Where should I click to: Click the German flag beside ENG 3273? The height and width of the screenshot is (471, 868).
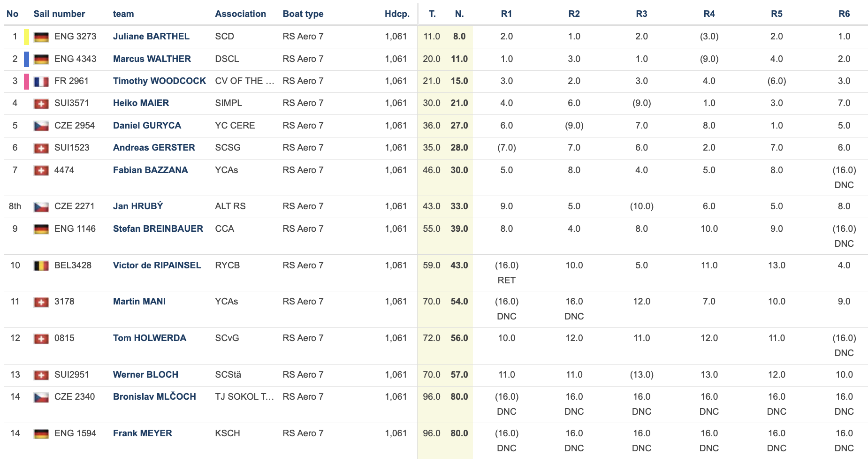[41, 37]
